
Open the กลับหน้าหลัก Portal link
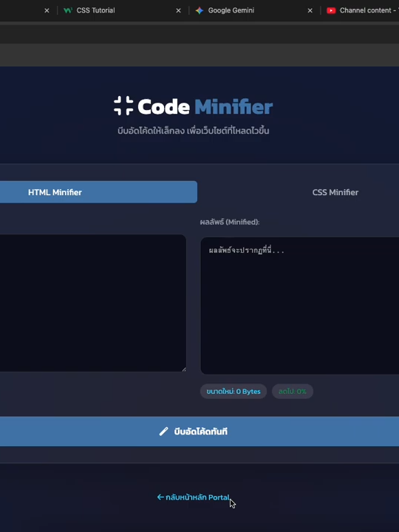click(x=194, y=497)
